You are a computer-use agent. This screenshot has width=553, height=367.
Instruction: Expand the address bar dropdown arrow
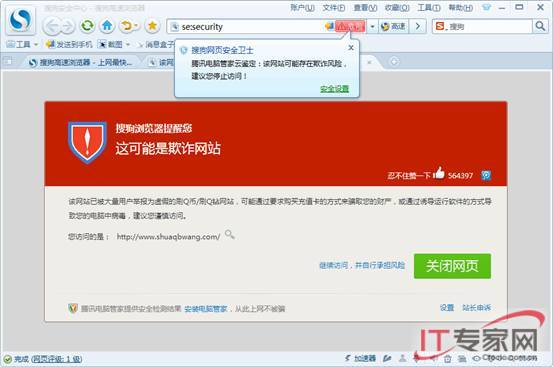(x=372, y=26)
